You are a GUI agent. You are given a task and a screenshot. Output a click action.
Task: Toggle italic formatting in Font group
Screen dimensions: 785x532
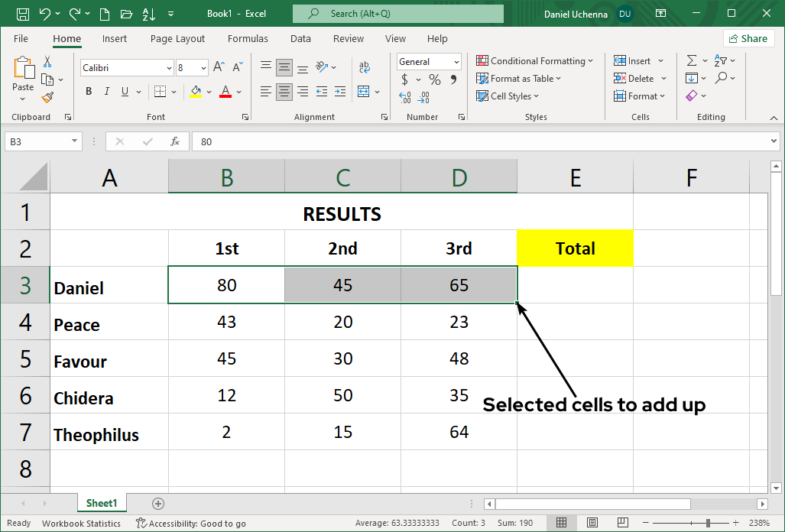click(x=106, y=91)
